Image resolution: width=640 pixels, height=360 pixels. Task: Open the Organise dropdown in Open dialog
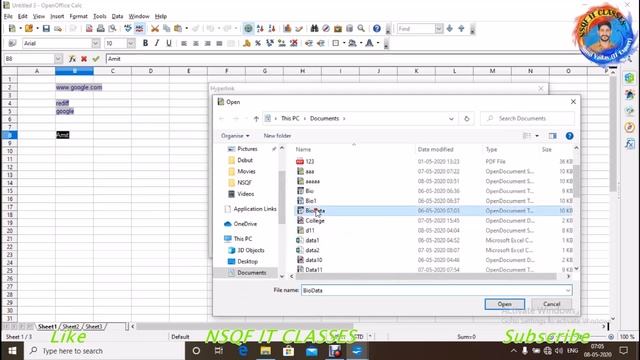tap(235, 136)
